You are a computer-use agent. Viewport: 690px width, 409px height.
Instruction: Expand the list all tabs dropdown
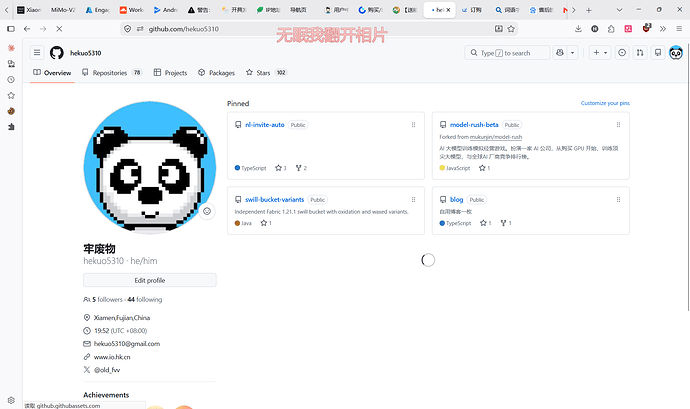point(619,10)
